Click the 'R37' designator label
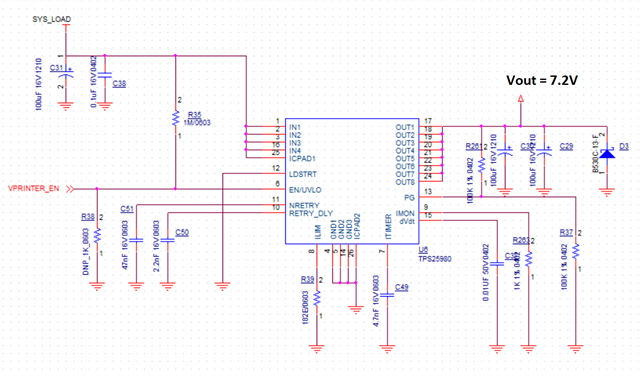This screenshot has height=376, width=640. [x=566, y=232]
